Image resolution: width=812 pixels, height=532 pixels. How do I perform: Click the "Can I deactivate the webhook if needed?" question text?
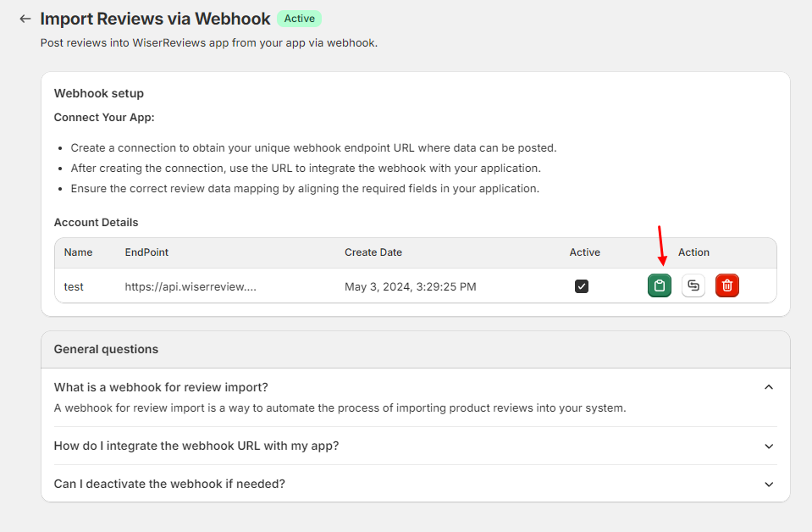(169, 484)
